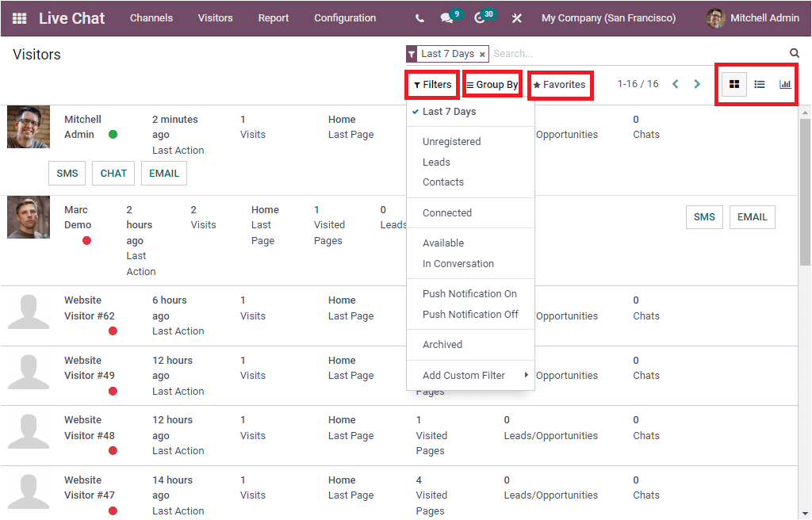Screen dimensions: 812x520
Task: Open the Filters dropdown
Action: point(431,82)
